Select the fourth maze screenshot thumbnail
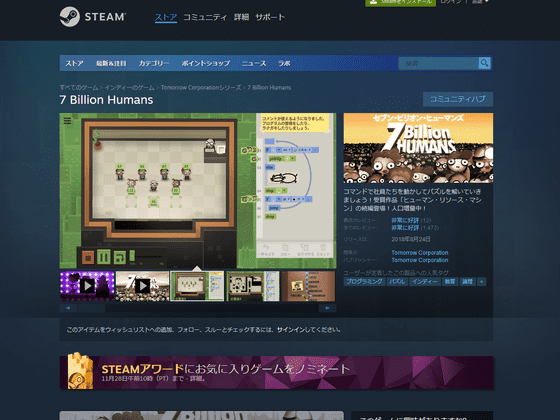This screenshot has width=560, height=420. click(x=252, y=286)
